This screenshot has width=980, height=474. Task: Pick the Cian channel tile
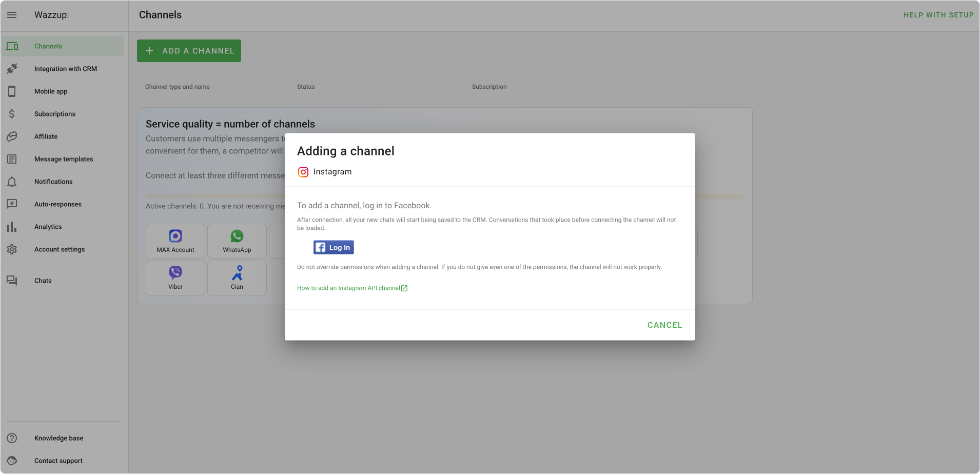coord(237,278)
